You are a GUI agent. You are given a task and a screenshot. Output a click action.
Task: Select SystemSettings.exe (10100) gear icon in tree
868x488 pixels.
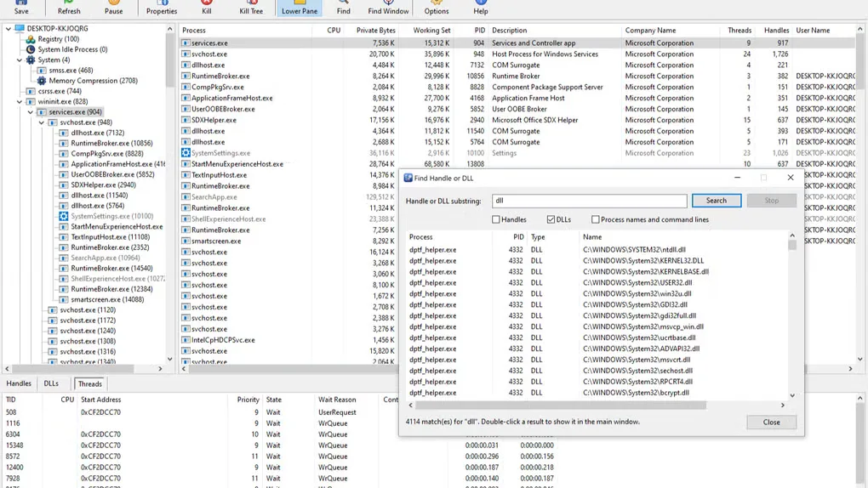click(64, 216)
